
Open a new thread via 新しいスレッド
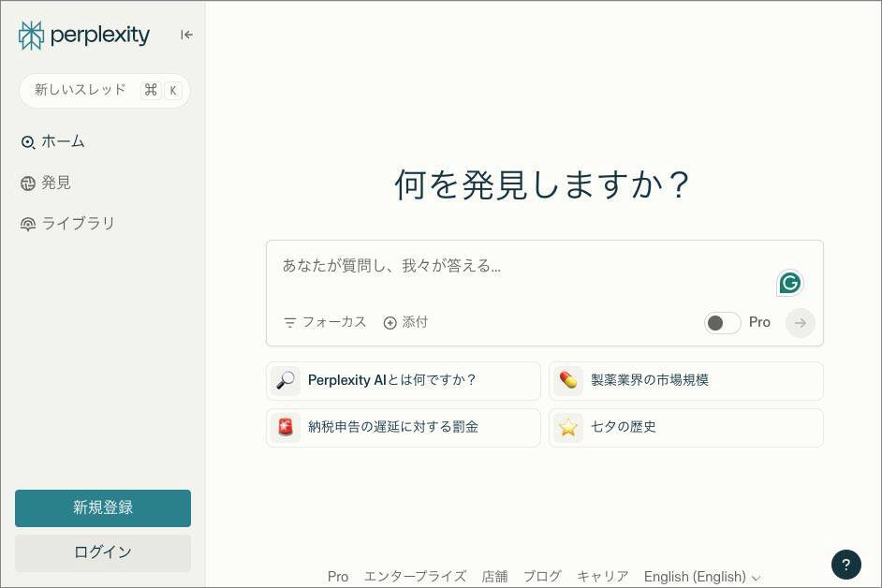click(x=105, y=90)
